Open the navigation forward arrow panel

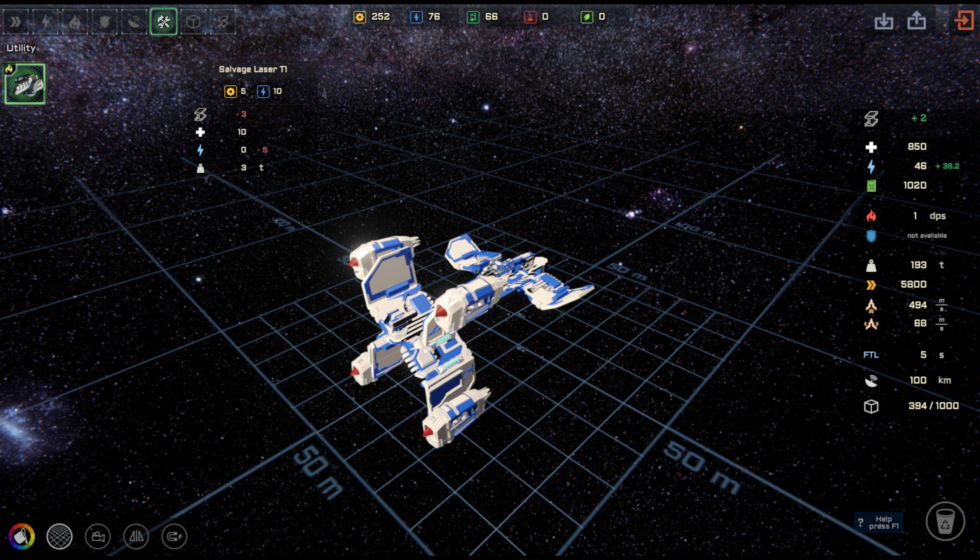point(15,21)
